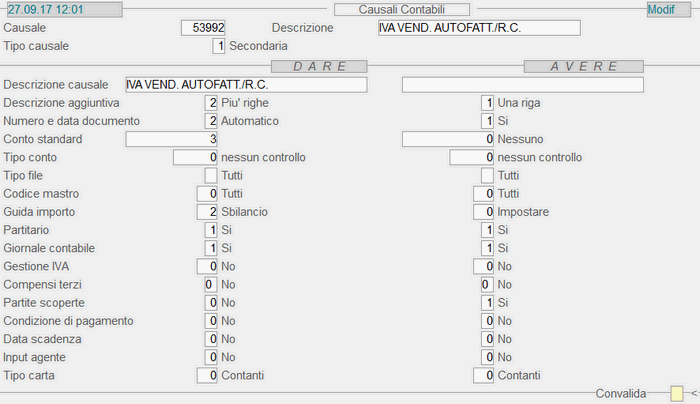Select DARE Descrizione aggiuntiva value field

(x=211, y=103)
